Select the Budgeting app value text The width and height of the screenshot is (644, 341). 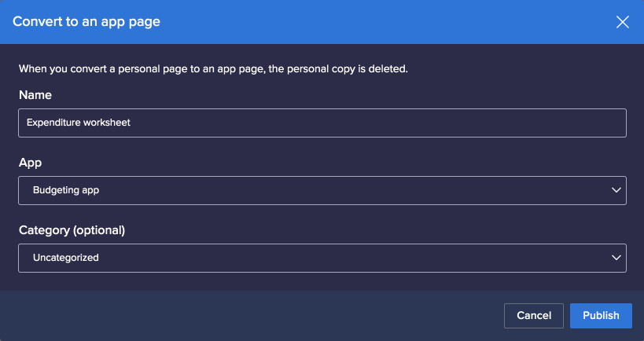(x=66, y=190)
